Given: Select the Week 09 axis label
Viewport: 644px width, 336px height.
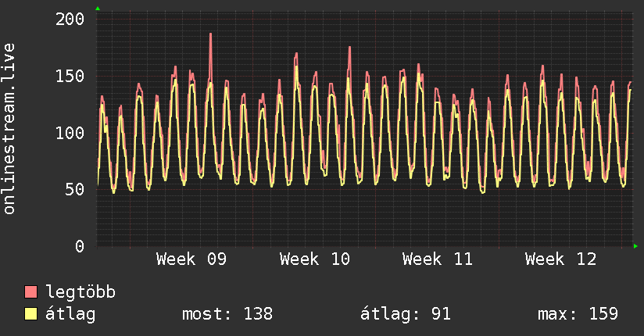Looking at the screenshot, I should coord(191,259).
